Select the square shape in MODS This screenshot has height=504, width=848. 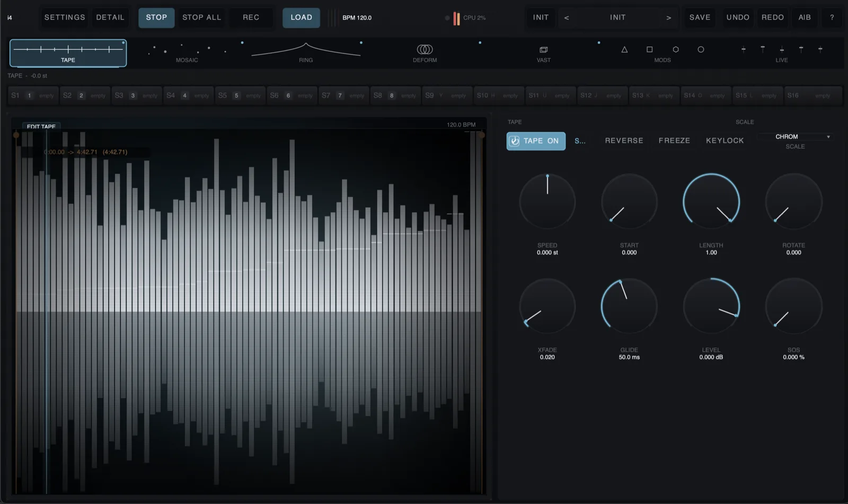click(x=650, y=49)
